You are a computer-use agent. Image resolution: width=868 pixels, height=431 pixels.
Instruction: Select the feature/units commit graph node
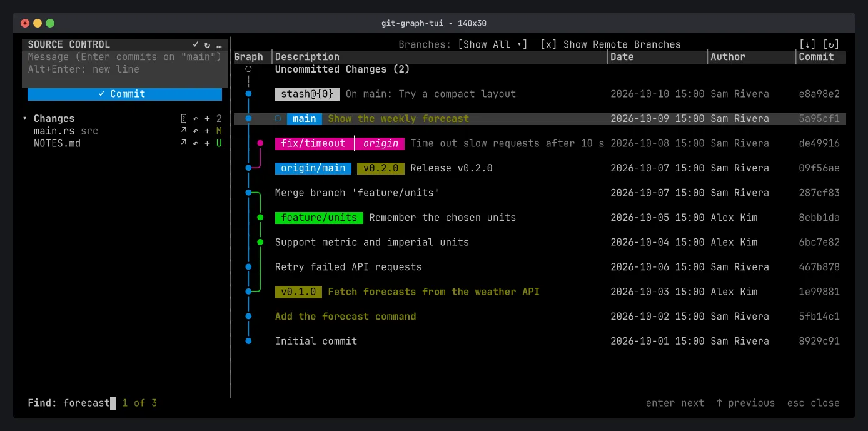click(260, 218)
